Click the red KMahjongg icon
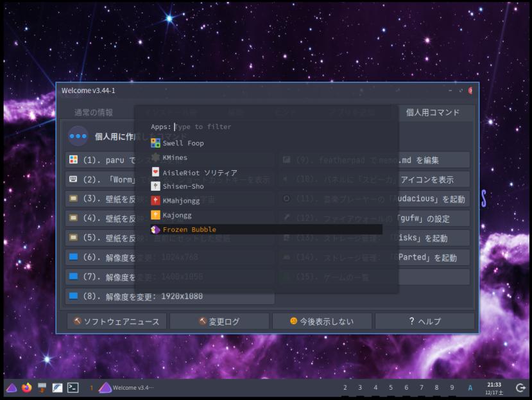This screenshot has height=400, width=532. click(x=155, y=200)
